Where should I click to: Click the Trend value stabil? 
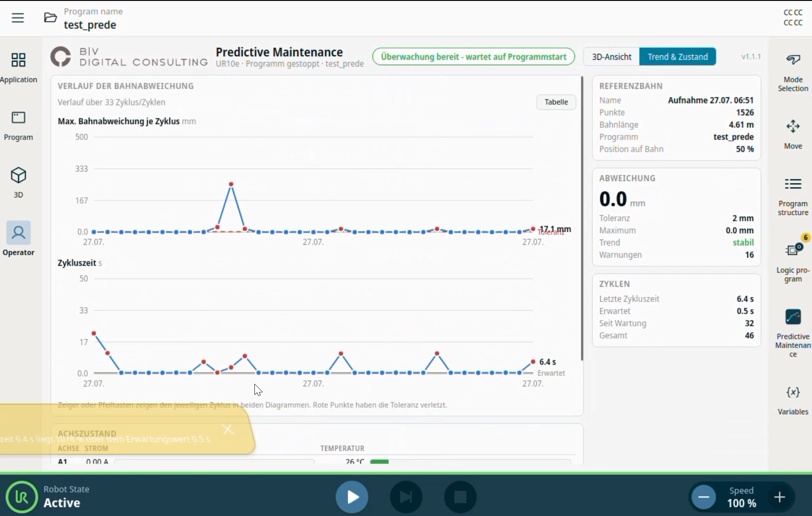[x=743, y=243]
